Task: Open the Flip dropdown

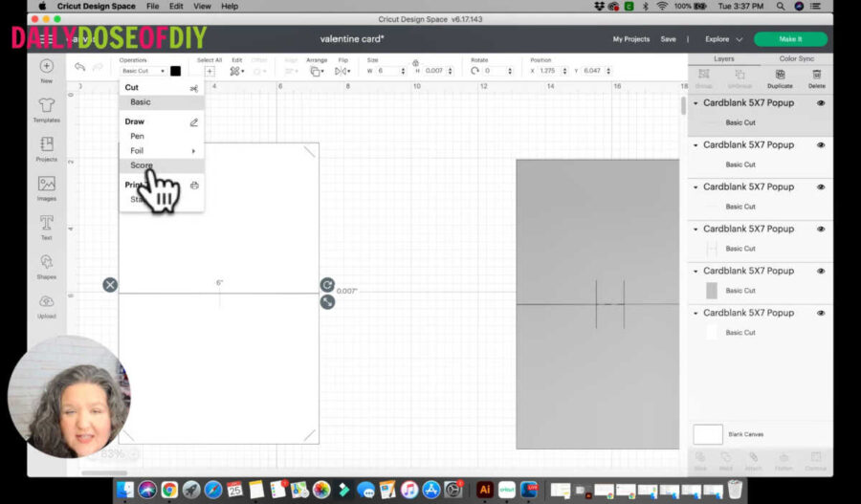Action: tap(342, 72)
